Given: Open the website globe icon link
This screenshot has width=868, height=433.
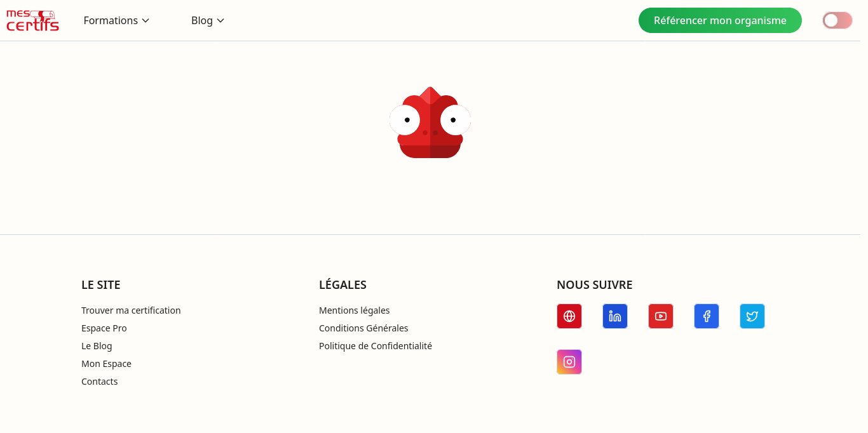Looking at the screenshot, I should coord(569,316).
